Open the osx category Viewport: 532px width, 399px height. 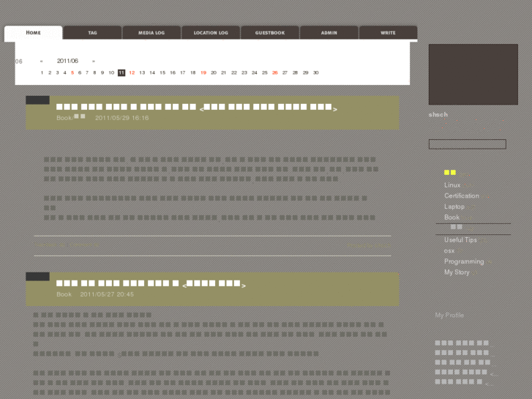point(449,250)
